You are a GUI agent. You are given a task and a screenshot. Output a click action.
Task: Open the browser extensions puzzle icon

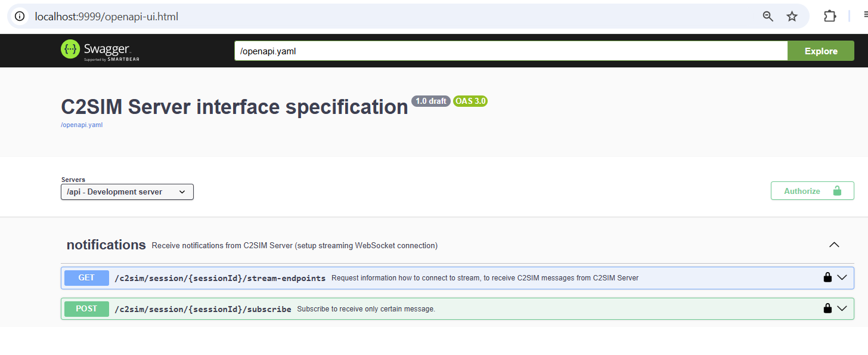pos(830,16)
